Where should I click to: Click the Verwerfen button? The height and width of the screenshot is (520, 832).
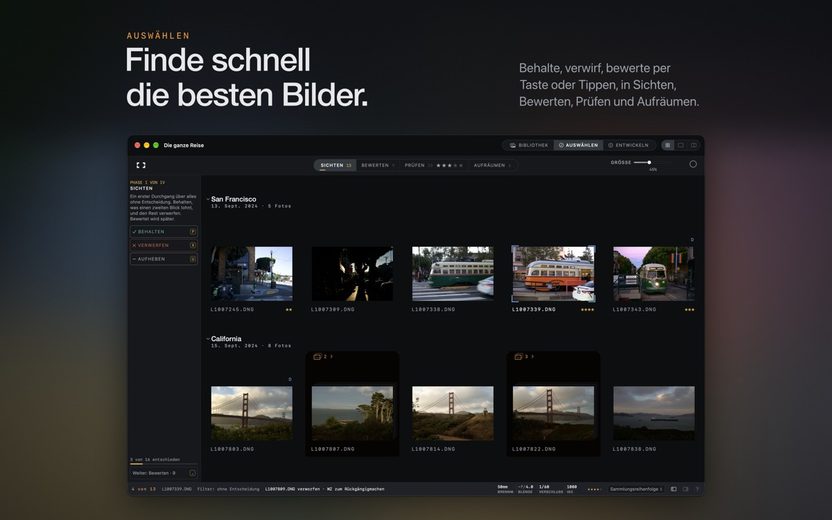coord(163,245)
